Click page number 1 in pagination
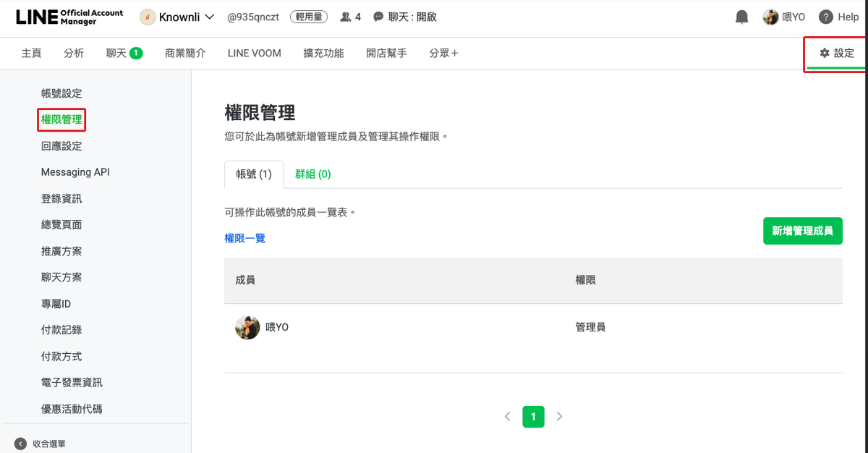The image size is (868, 453). click(533, 416)
